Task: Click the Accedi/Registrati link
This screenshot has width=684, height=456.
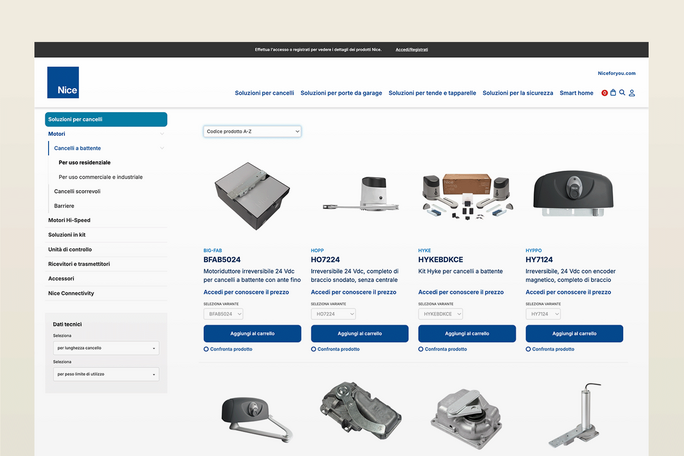Action: (x=411, y=49)
